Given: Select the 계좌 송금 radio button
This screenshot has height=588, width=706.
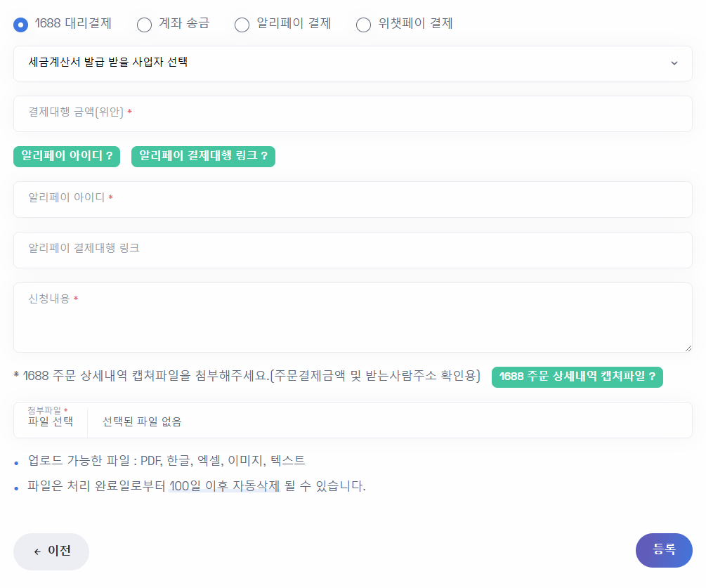Looking at the screenshot, I should pyautogui.click(x=144, y=24).
